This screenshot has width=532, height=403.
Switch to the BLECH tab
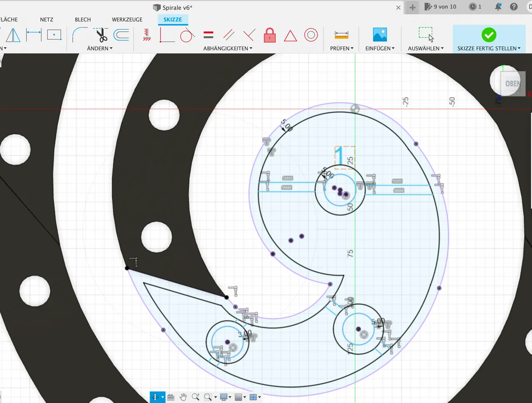tap(83, 20)
